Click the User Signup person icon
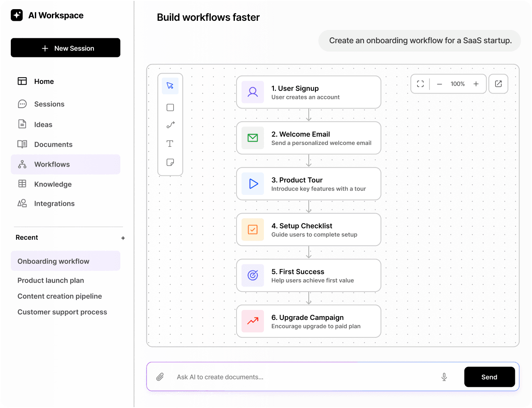532x408 pixels. tap(253, 92)
